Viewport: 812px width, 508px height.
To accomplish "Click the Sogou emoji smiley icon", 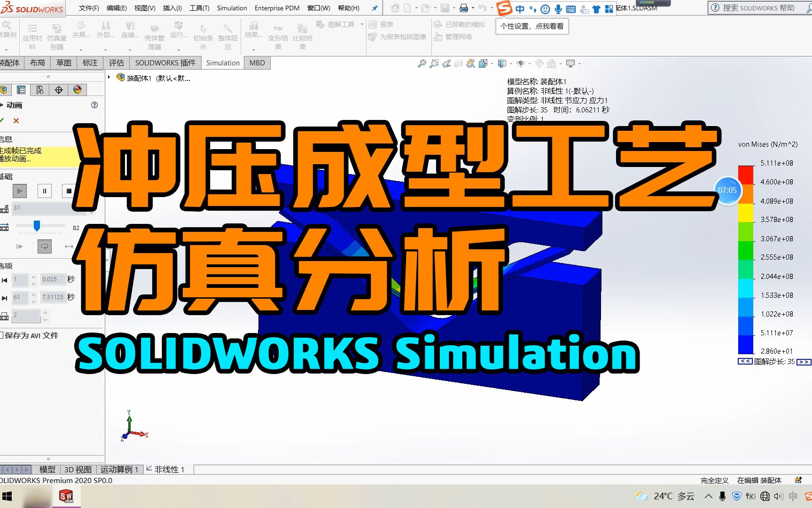I will click(545, 9).
